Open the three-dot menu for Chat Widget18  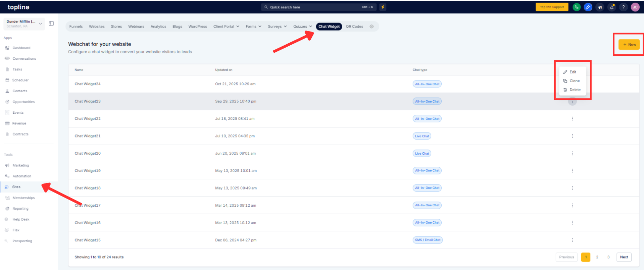[573, 188]
